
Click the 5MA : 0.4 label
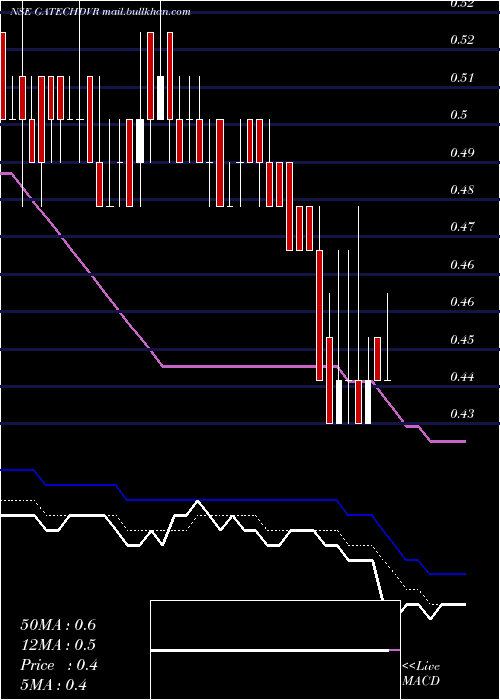(54, 684)
